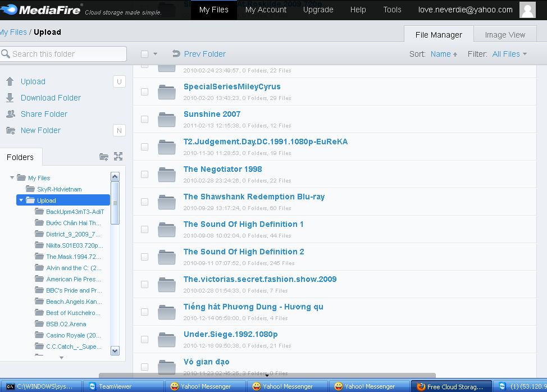
Task: Click the love.neverdie@yahoo.com account link
Action: coord(466,10)
